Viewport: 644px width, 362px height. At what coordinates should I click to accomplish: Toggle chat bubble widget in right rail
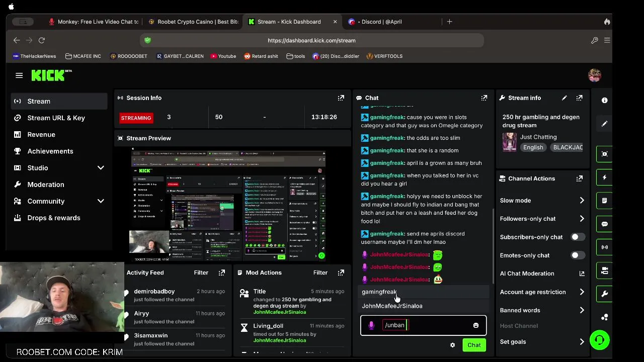coord(605,224)
